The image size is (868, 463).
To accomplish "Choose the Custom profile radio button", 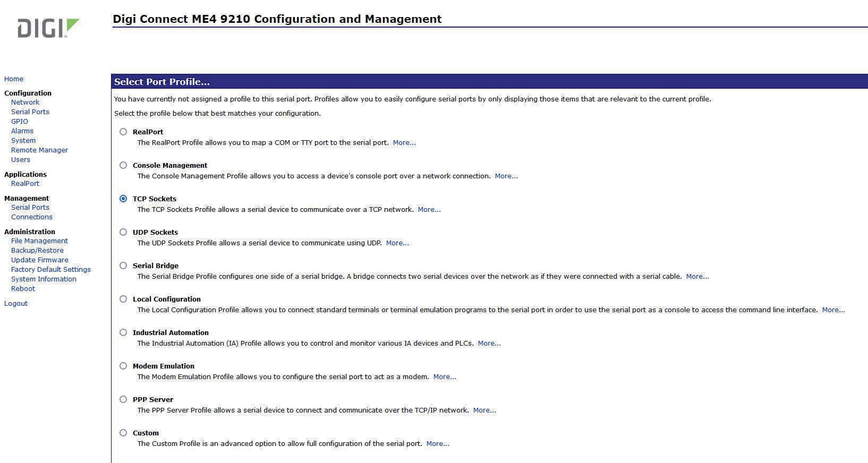I will (x=123, y=433).
